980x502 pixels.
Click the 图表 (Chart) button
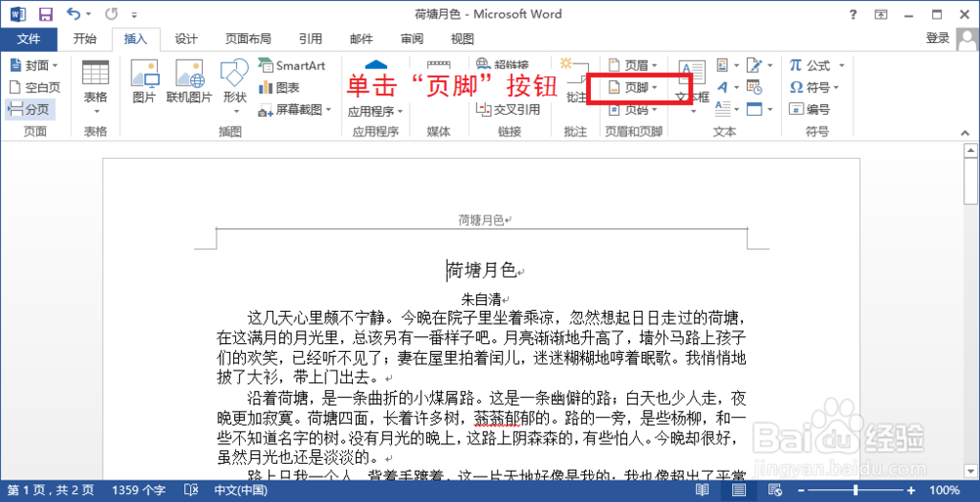(x=280, y=87)
